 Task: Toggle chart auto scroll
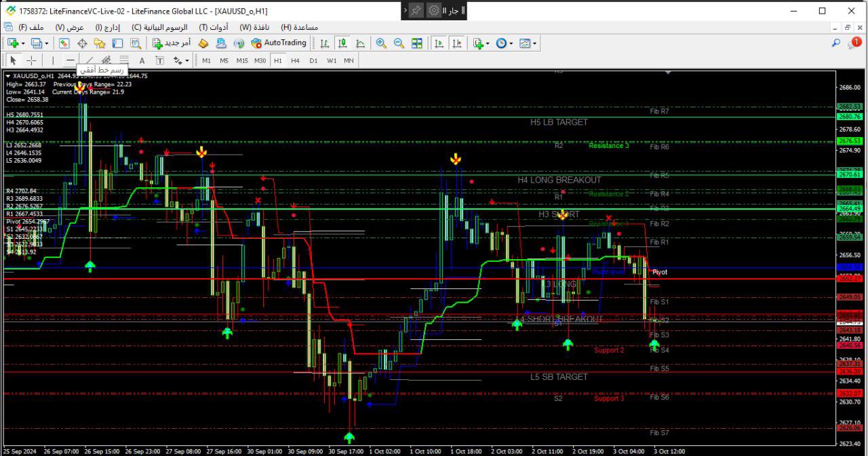click(439, 43)
